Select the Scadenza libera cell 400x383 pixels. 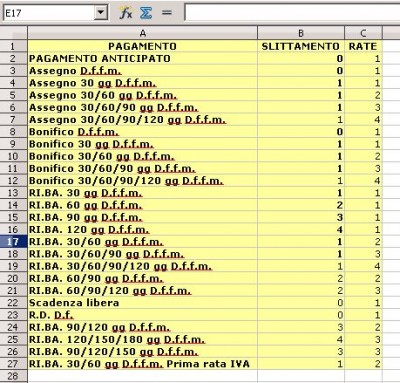click(143, 303)
